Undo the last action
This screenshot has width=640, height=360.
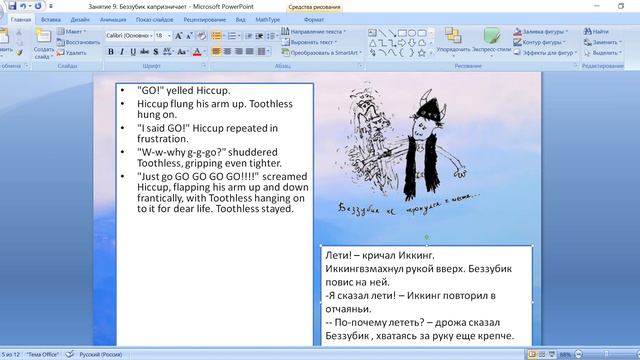(23, 6)
